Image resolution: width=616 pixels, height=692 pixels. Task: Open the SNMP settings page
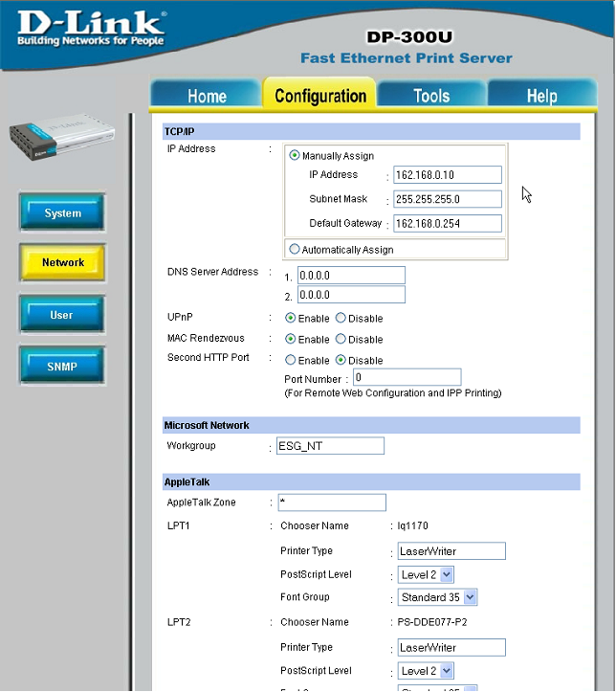tap(62, 366)
